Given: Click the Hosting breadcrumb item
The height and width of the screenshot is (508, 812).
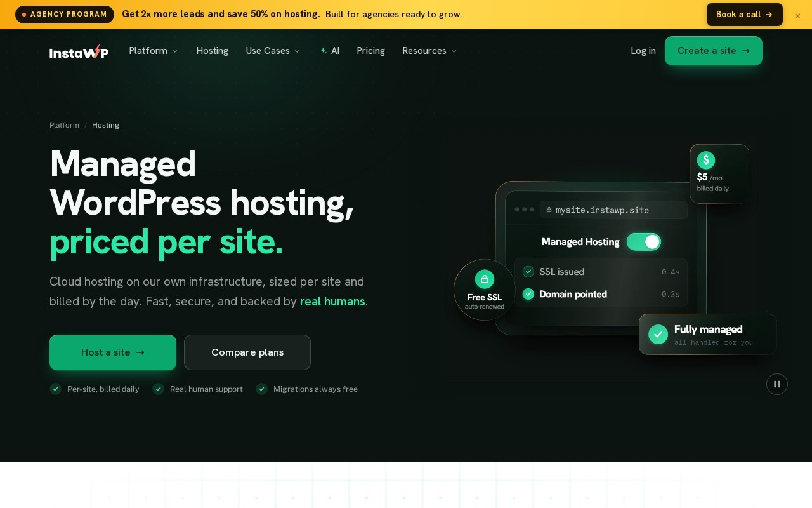Looking at the screenshot, I should (x=105, y=125).
